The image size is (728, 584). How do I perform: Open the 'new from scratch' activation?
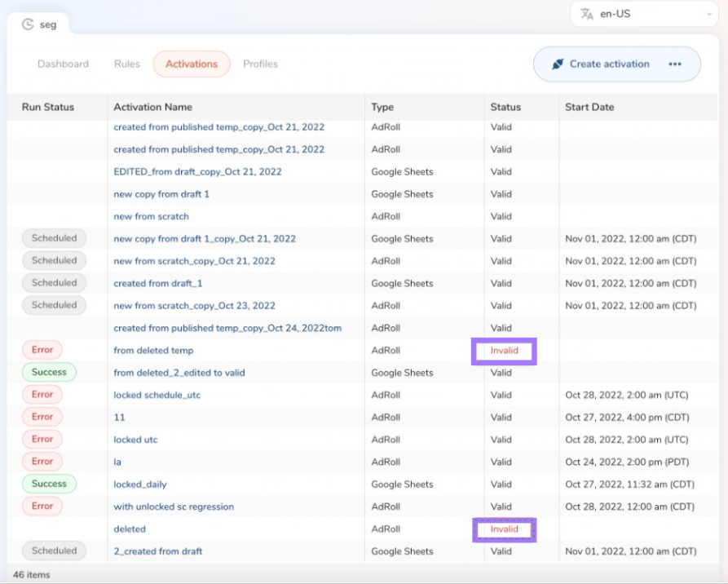click(x=151, y=216)
